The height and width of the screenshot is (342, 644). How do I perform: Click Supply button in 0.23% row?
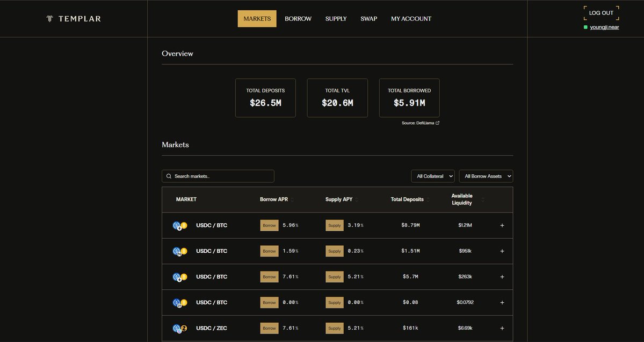335,251
